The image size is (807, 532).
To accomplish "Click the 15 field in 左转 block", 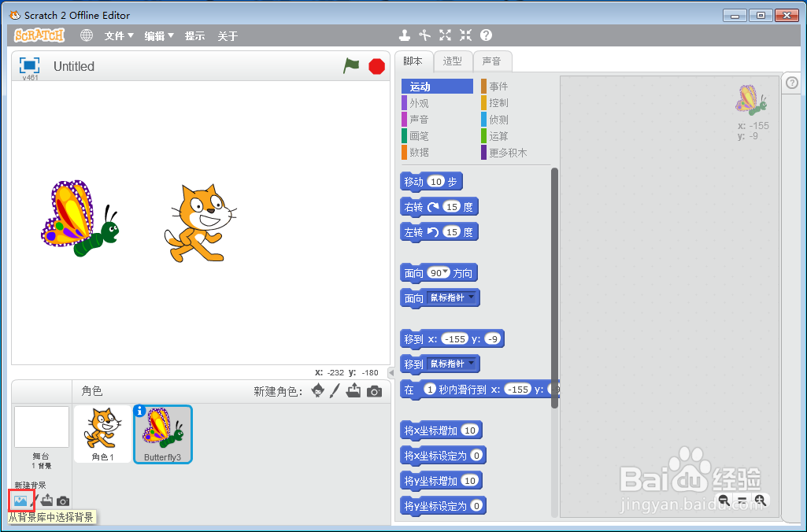I will click(x=452, y=232).
